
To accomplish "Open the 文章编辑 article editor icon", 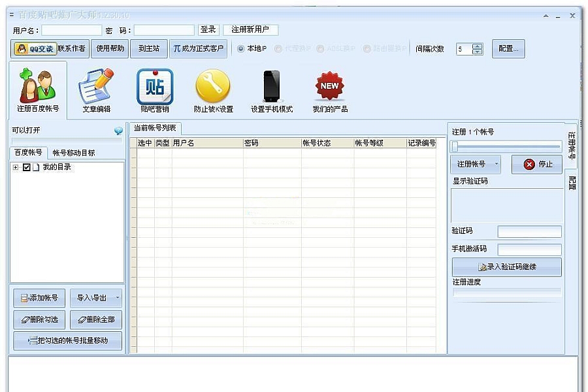I will click(x=97, y=90).
